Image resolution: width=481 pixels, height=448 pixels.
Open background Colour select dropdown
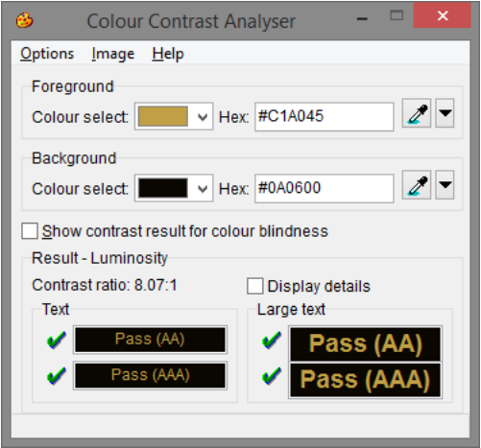[174, 188]
